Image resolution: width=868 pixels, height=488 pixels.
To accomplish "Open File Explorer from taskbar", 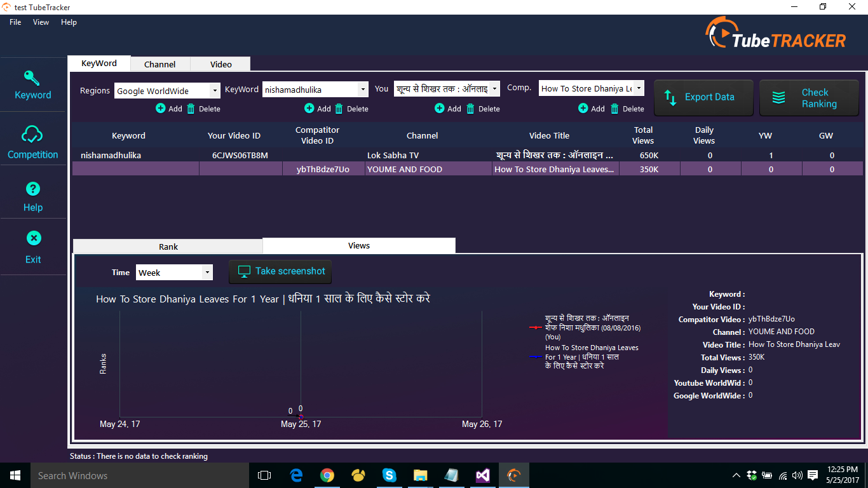I will (420, 475).
